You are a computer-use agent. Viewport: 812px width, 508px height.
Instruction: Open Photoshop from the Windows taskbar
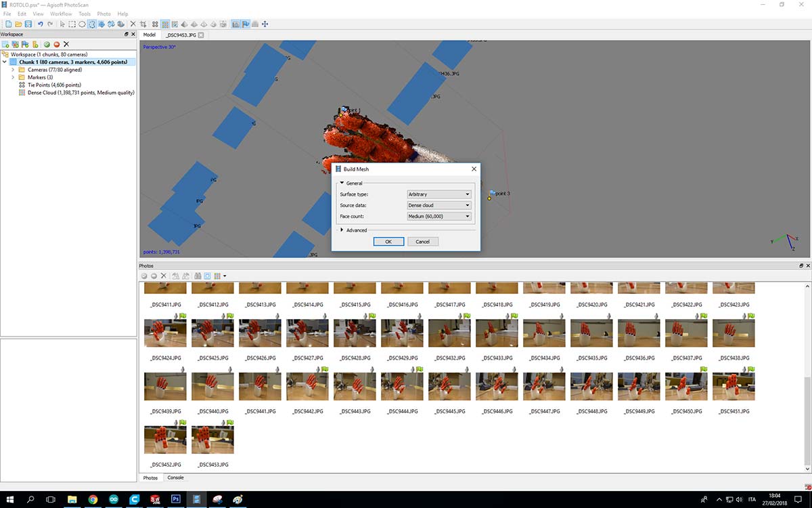click(x=175, y=499)
